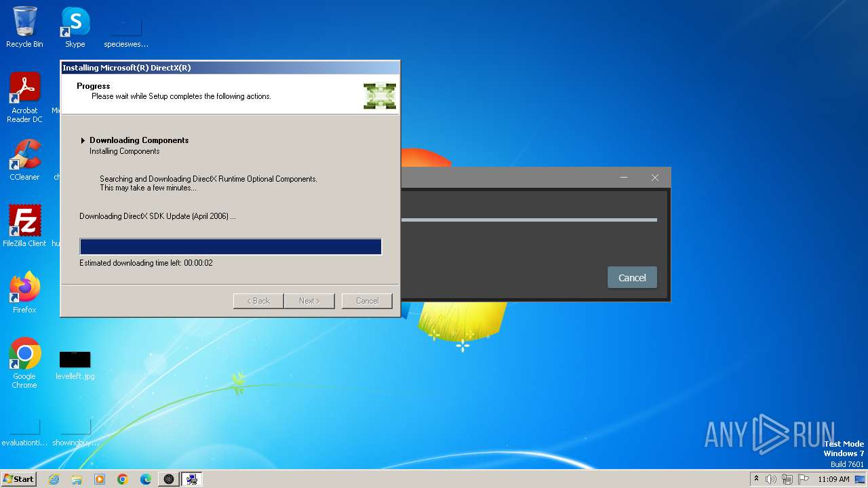Viewport: 868px width, 488px height.
Task: Click the dark window's progress bar
Action: pos(529,220)
